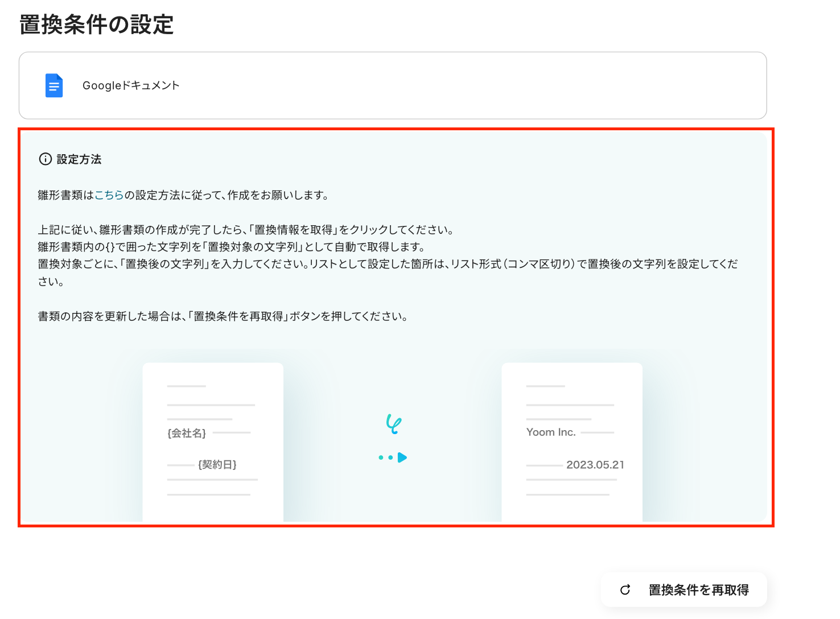Click the 置換条件の設定 page heading
This screenshot has width=840, height=619.
point(96,25)
